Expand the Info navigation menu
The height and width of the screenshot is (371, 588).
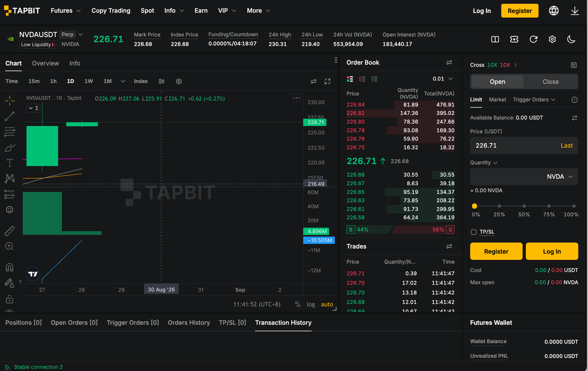(174, 11)
